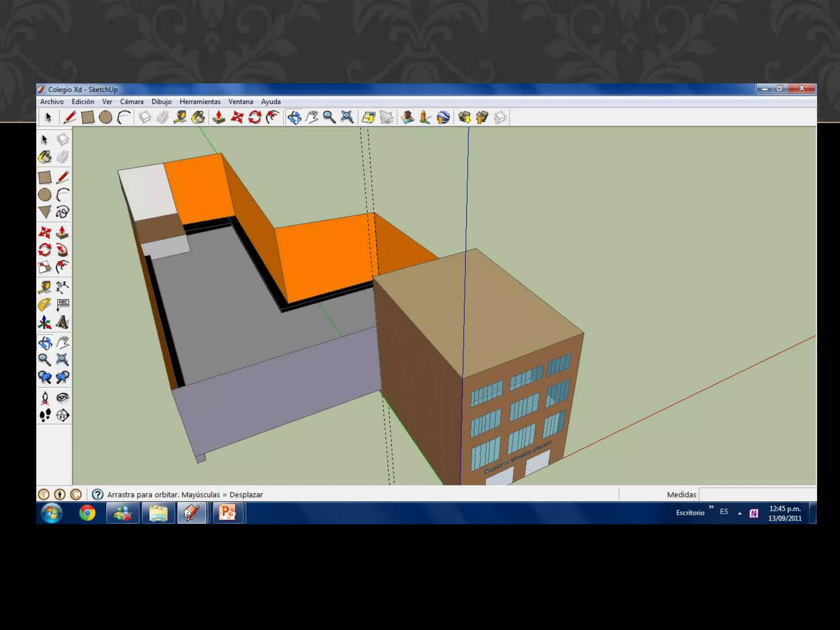Pick the Look Around eye tool
The height and width of the screenshot is (630, 840).
pos(62,397)
